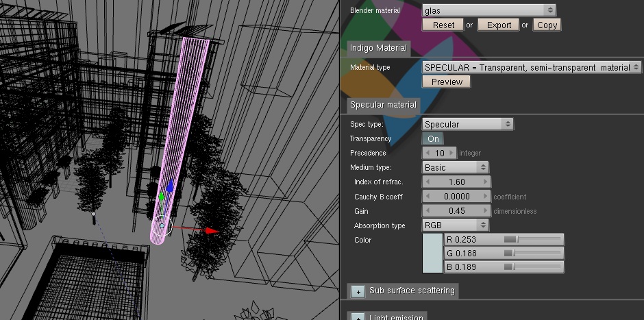Click the Preview button
Viewport: 644px width, 320px height.
click(446, 82)
